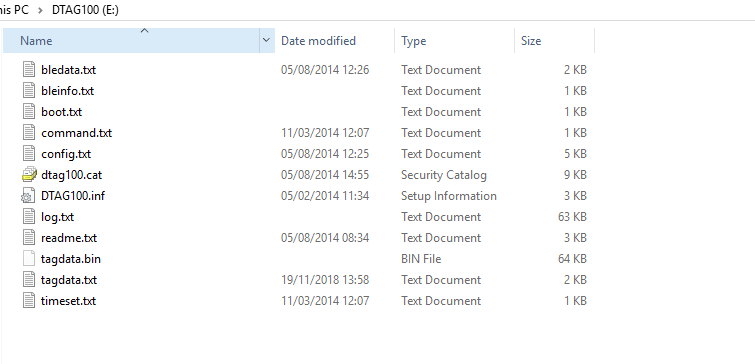
Task: Click the blank tagdata.bin file icon
Action: click(x=29, y=259)
